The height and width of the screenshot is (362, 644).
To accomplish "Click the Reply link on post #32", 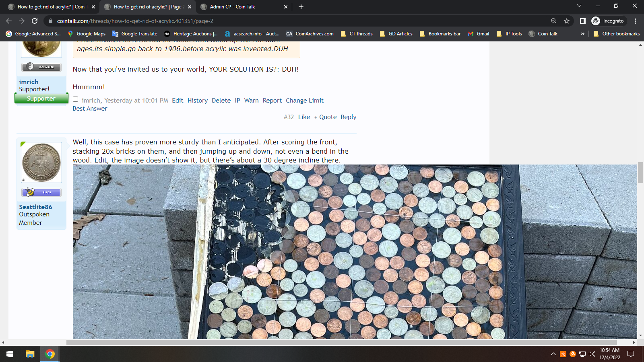I will [x=348, y=117].
